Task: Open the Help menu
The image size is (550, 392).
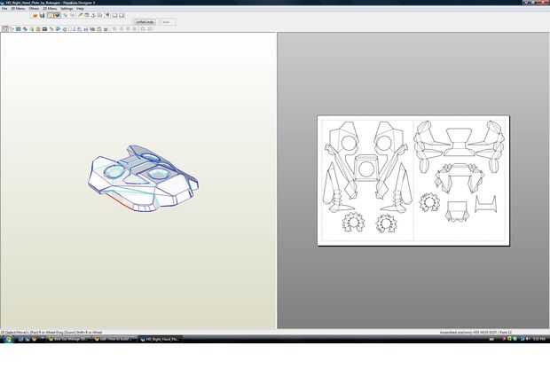Action: 81,8
